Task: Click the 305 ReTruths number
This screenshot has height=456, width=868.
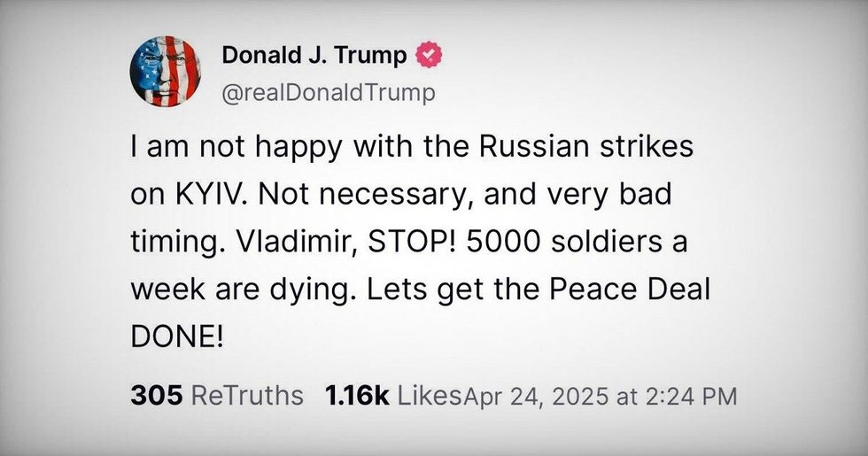Action: [156, 396]
